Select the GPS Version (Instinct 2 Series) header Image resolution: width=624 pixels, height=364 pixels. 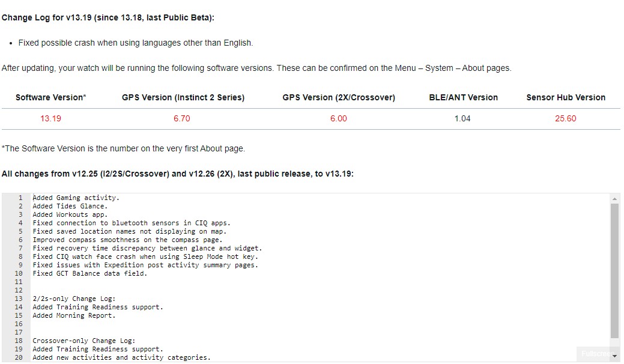tap(183, 97)
